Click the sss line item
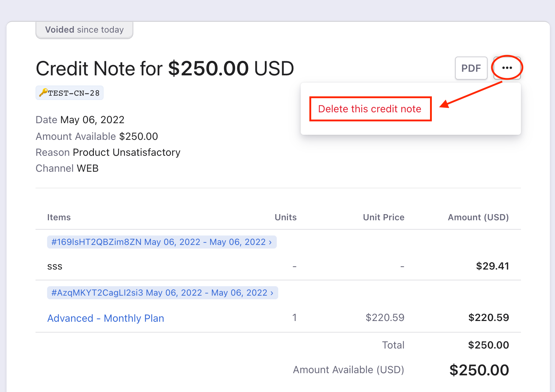 click(x=55, y=266)
